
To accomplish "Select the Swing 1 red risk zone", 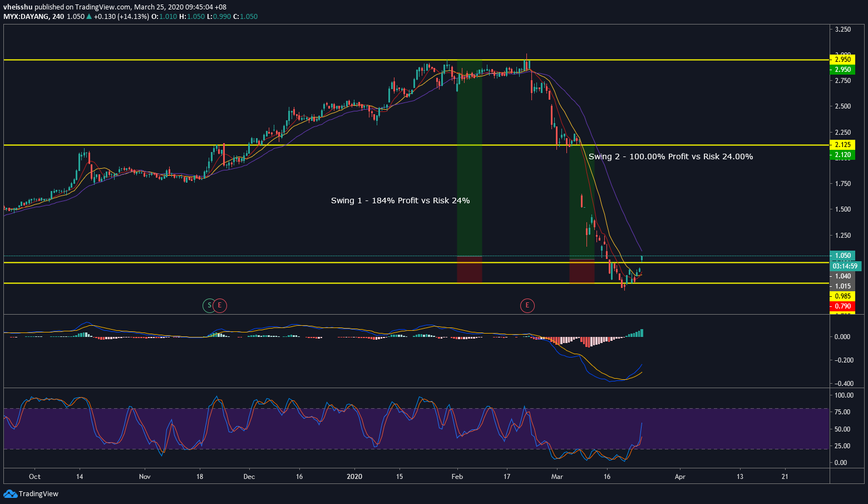I will pyautogui.click(x=469, y=270).
